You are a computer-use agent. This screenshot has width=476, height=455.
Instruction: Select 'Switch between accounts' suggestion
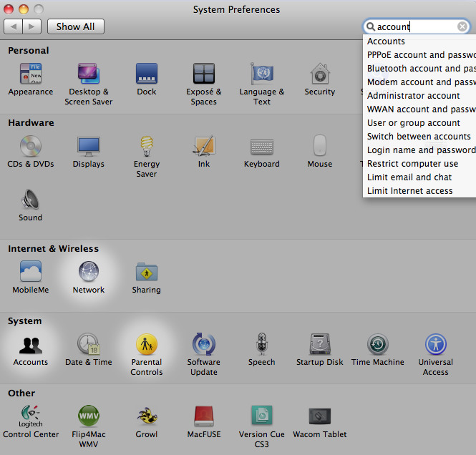(x=419, y=137)
